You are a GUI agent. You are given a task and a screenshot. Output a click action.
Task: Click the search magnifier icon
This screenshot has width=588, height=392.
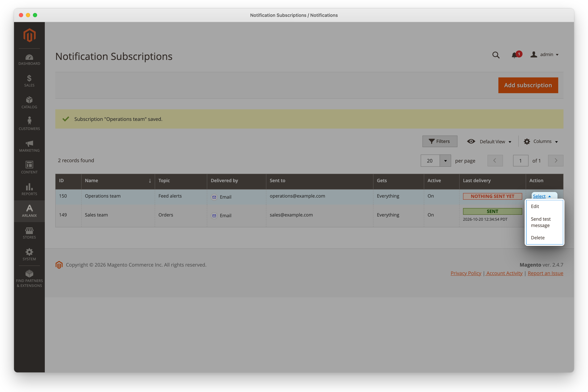496,55
